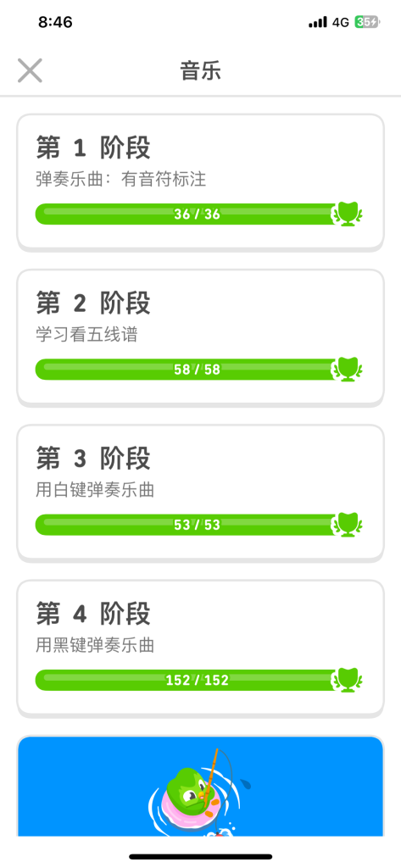The image size is (401, 868).
Task: Close the 音乐 course sections screen
Action: 30,71
